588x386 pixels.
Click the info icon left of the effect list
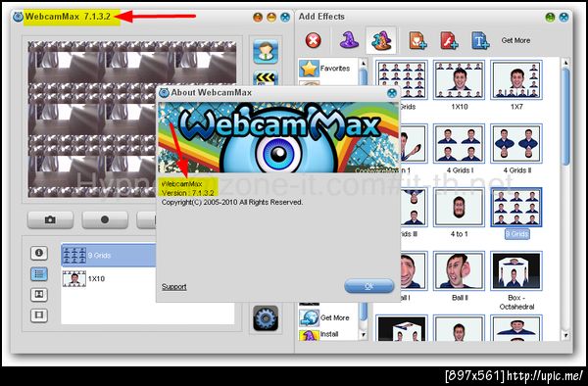point(39,253)
